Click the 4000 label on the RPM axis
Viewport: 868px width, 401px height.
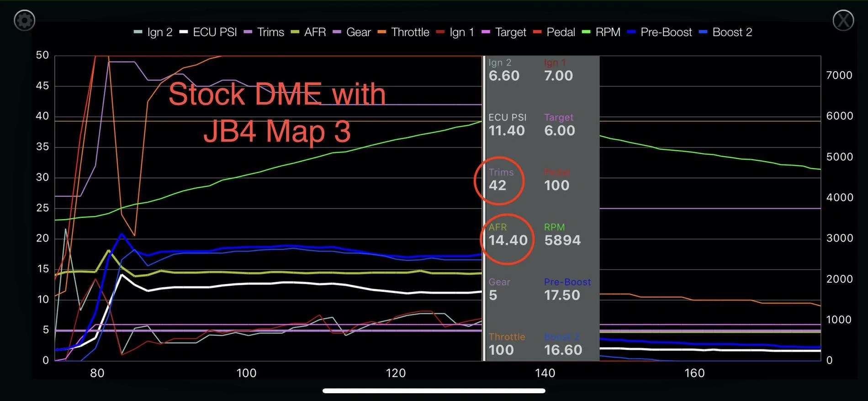click(839, 197)
